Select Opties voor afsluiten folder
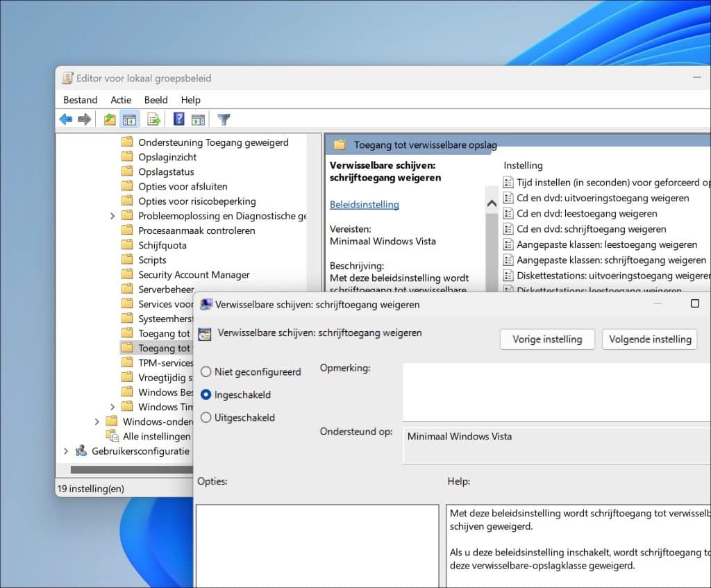The width and height of the screenshot is (711, 588). coord(183,186)
